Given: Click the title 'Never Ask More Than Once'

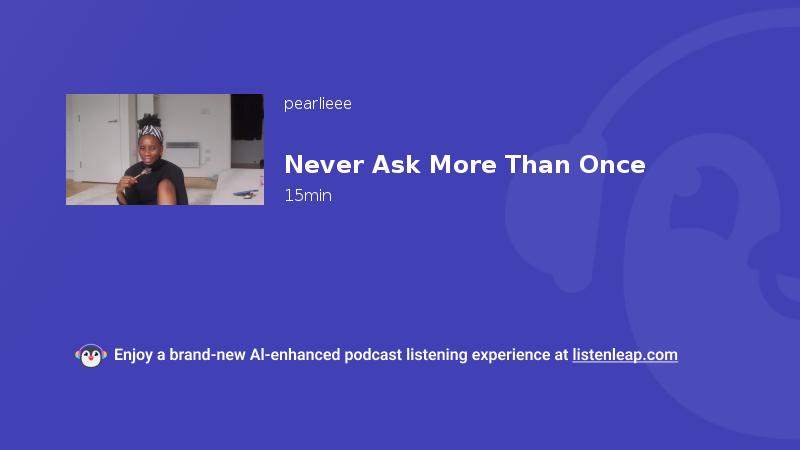Looking at the screenshot, I should [465, 165].
